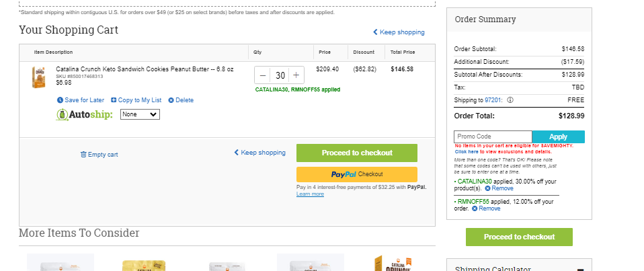This screenshot has width=644, height=271.
Task: Open the Autoship frequency dropdown
Action: 140,114
